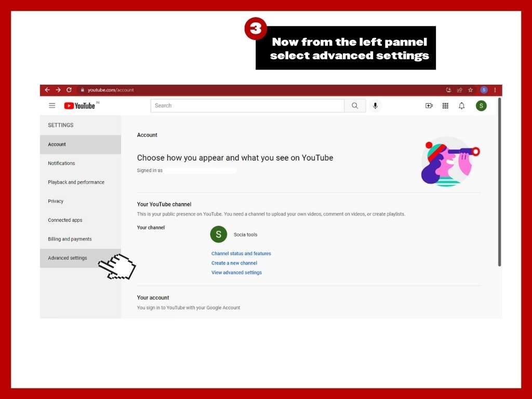Screen dimensions: 532x399
Task: Click the SETTINGS sidebar heading
Action: 61,125
